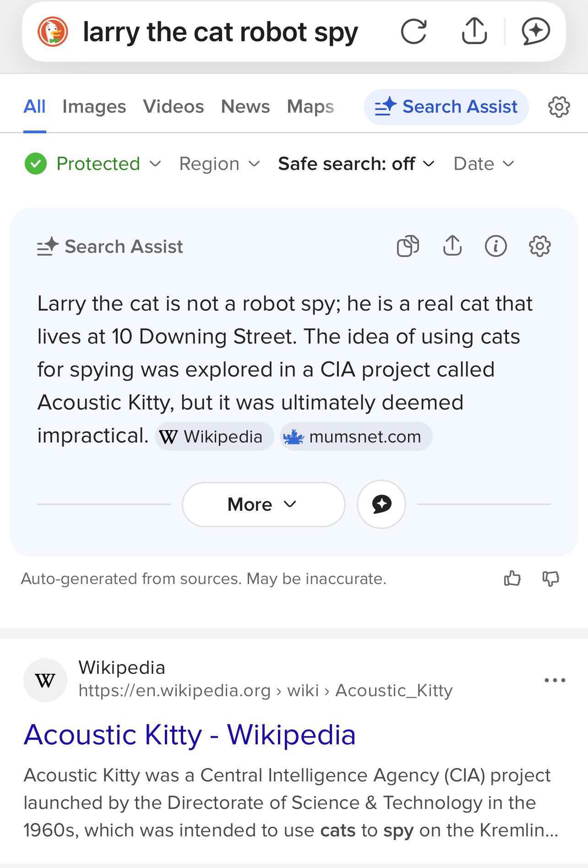
Task: Switch to the Images tab
Action: (x=94, y=107)
